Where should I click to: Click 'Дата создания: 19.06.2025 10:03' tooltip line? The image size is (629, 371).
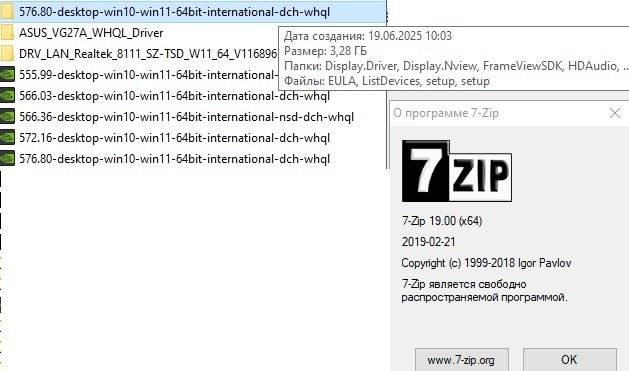368,36
